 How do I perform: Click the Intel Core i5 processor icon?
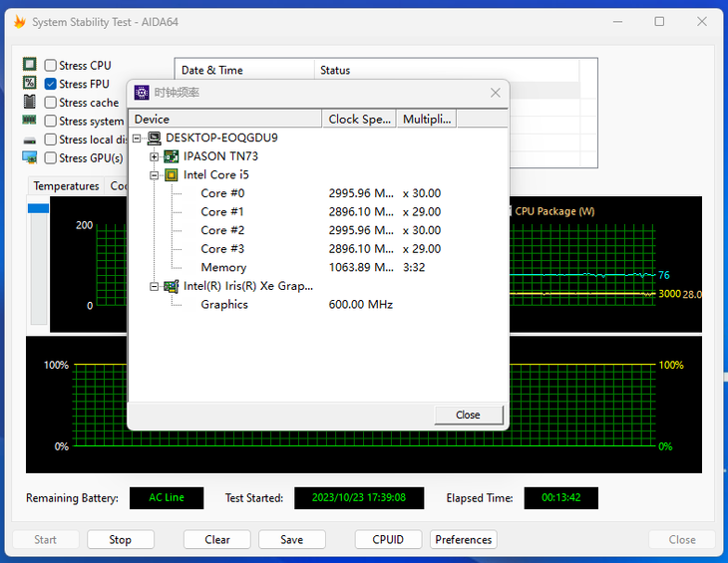[172, 174]
